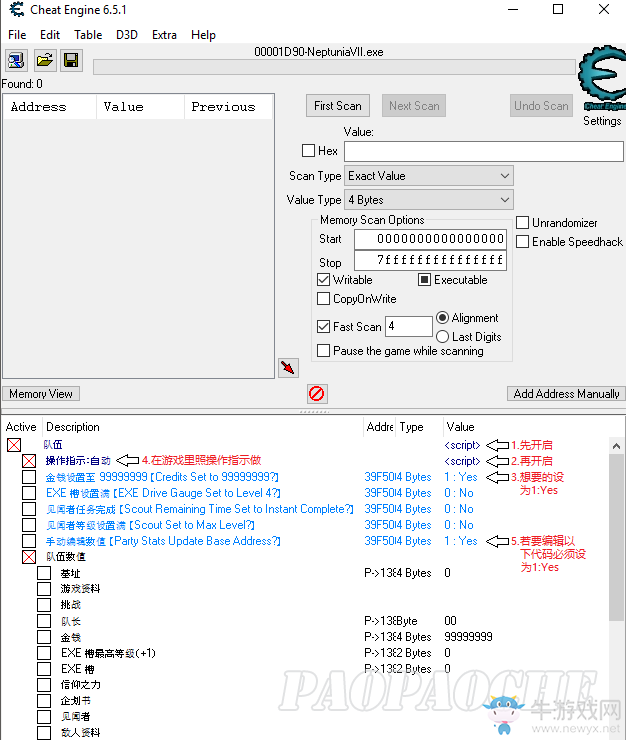Click the open cheat table folder icon
626x740 pixels.
click(x=44, y=60)
